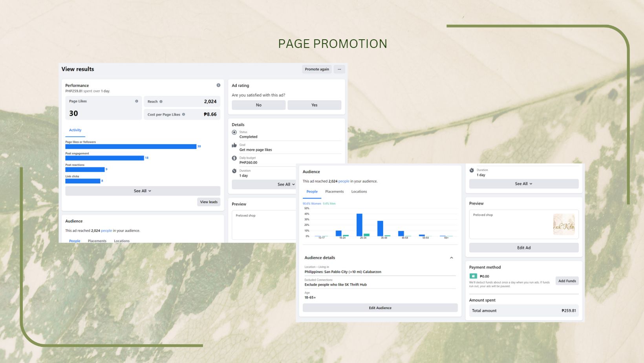
Task: Click the Daily budget coin icon
Action: pos(234,158)
